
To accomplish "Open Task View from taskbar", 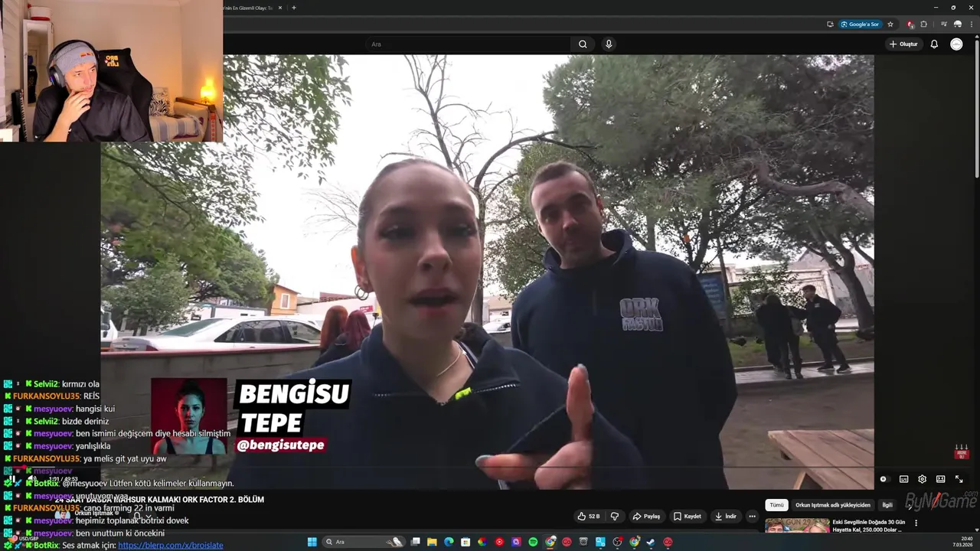I will tap(415, 542).
